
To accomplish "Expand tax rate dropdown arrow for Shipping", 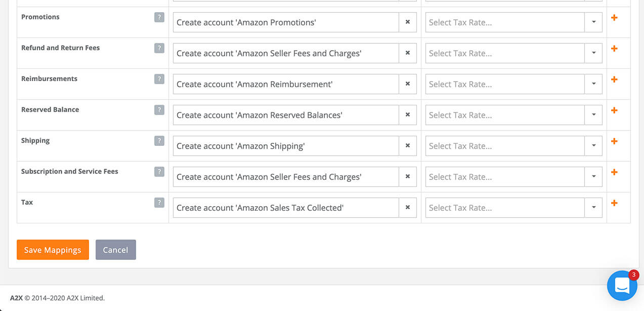I will [x=593, y=146].
